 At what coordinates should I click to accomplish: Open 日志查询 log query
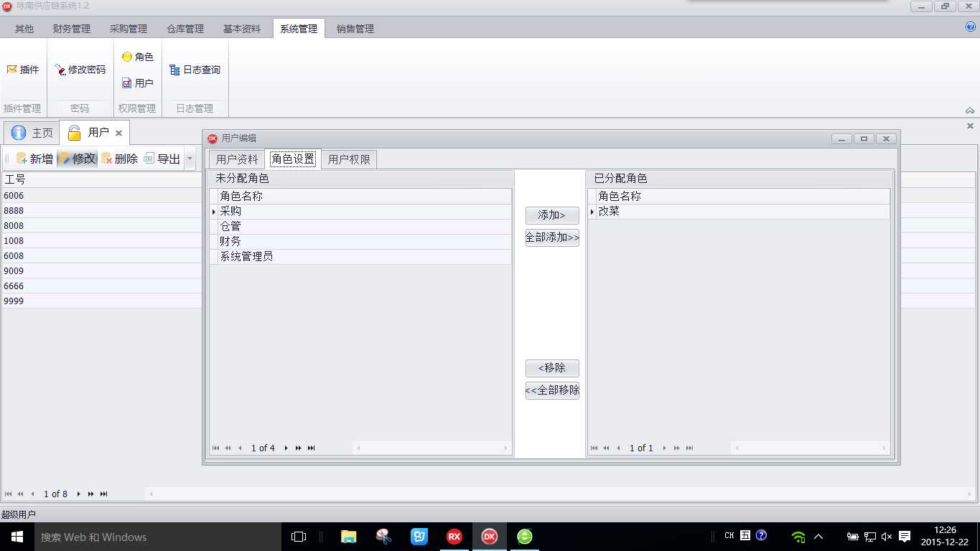(195, 70)
